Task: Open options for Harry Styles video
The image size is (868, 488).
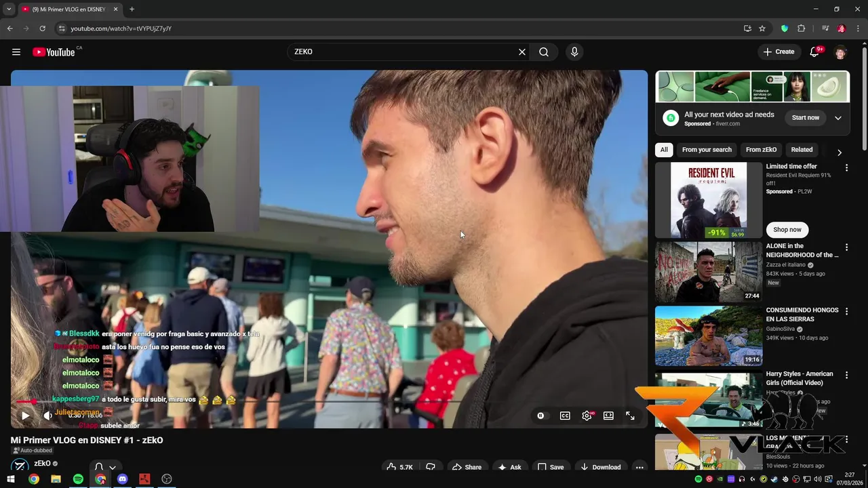Action: [x=846, y=375]
